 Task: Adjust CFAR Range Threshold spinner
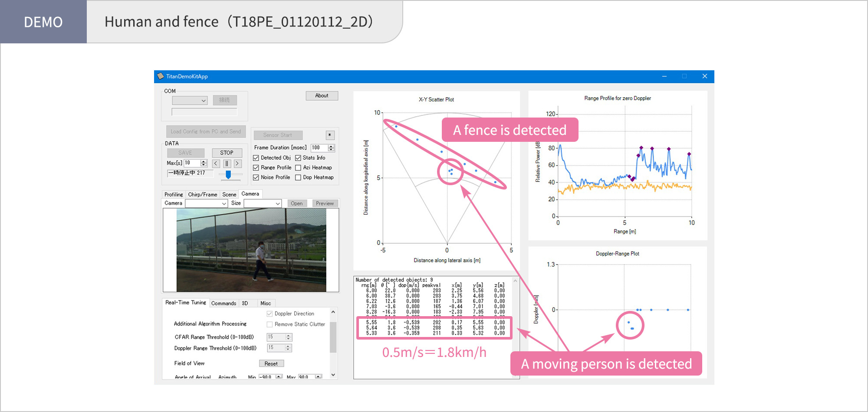288,337
